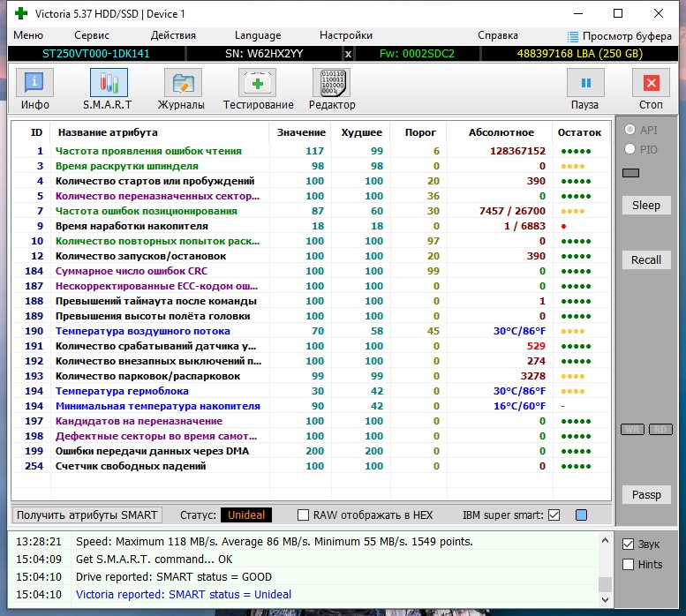Select the PIO radio button
686x616 pixels.
(x=629, y=149)
